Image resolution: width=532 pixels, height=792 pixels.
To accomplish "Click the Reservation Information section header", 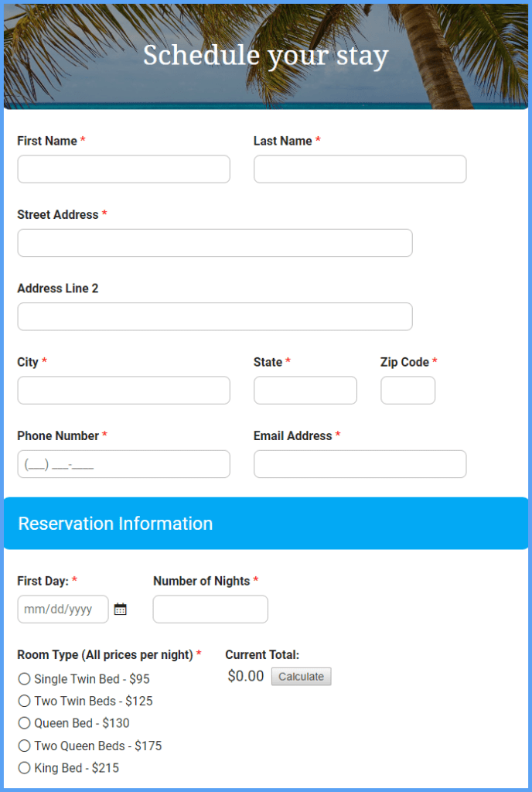I will coord(114,524).
